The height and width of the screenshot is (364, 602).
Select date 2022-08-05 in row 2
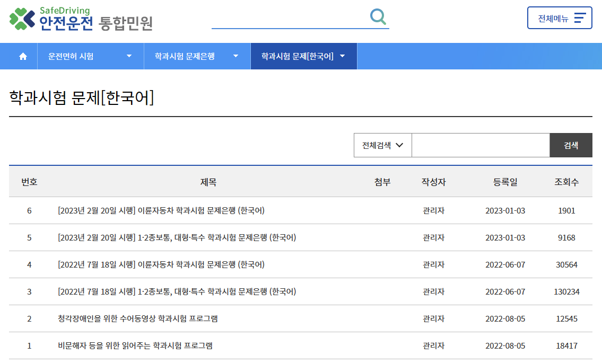pos(505,319)
